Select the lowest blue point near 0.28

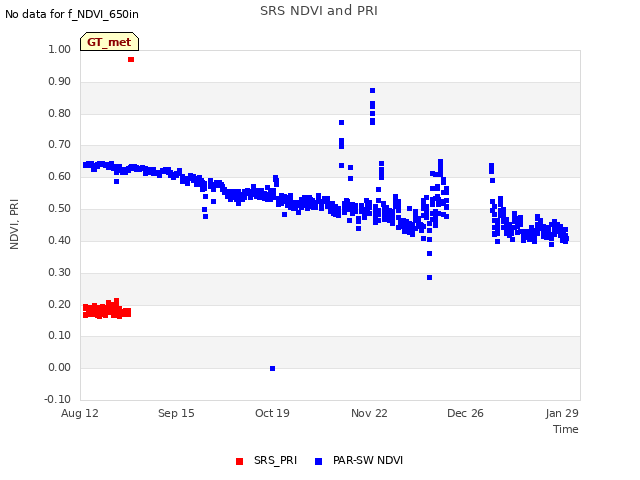[x=429, y=278]
